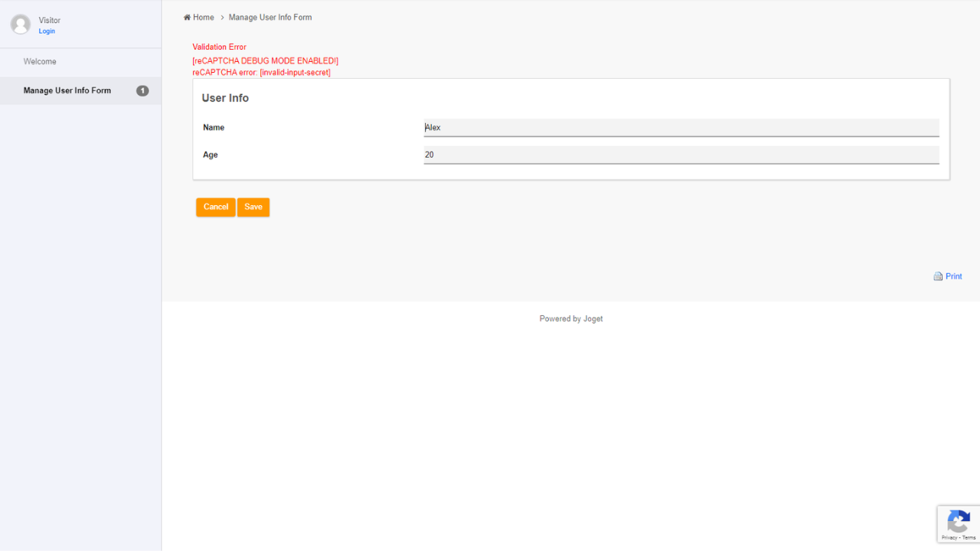The image size is (980, 551).
Task: Open reCAPTCHA Privacy link
Action: 949,538
